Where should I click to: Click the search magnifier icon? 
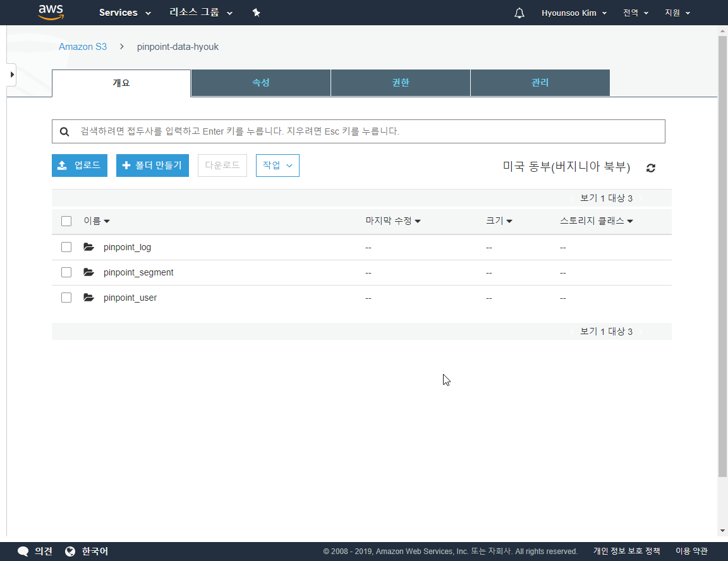click(x=64, y=132)
